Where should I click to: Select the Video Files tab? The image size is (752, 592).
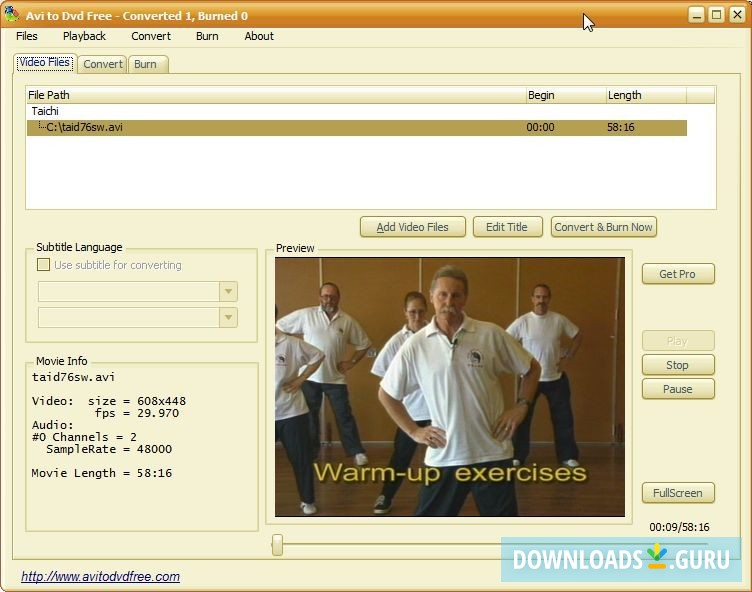tap(45, 62)
